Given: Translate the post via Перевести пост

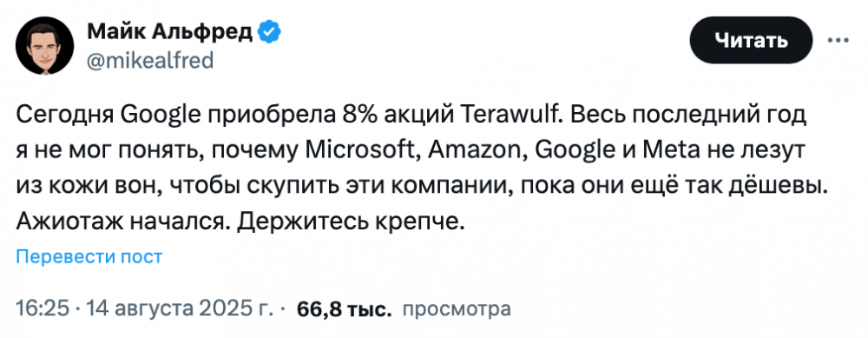Looking at the screenshot, I should click(89, 256).
